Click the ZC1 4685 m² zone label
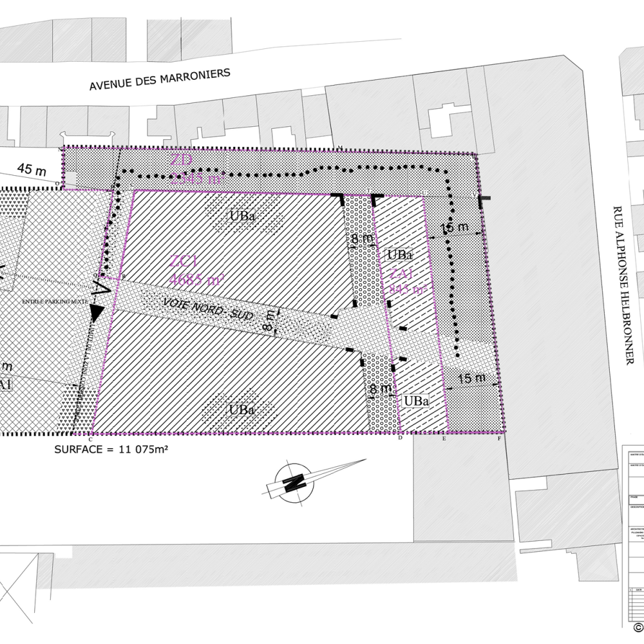The width and height of the screenshot is (644, 644). click(x=196, y=271)
